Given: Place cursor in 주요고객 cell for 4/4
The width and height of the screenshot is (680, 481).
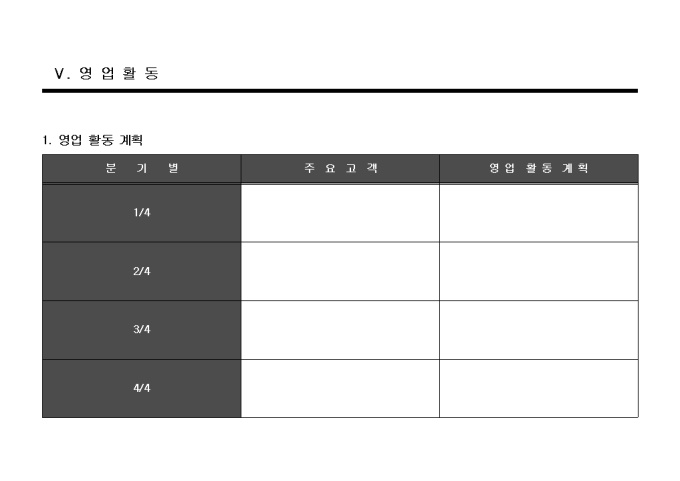Looking at the screenshot, I should click(x=340, y=388).
